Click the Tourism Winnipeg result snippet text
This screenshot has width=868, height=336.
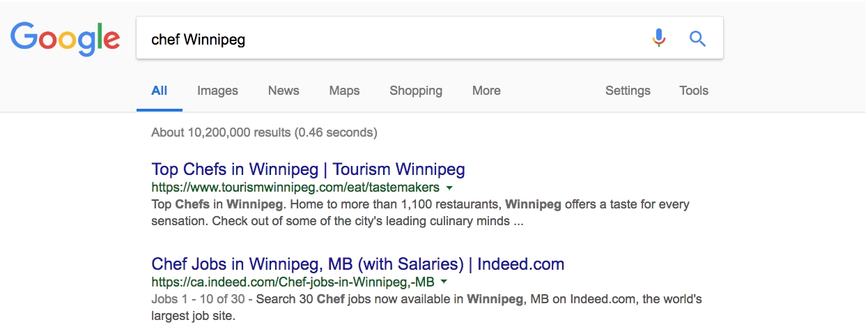[x=420, y=213]
